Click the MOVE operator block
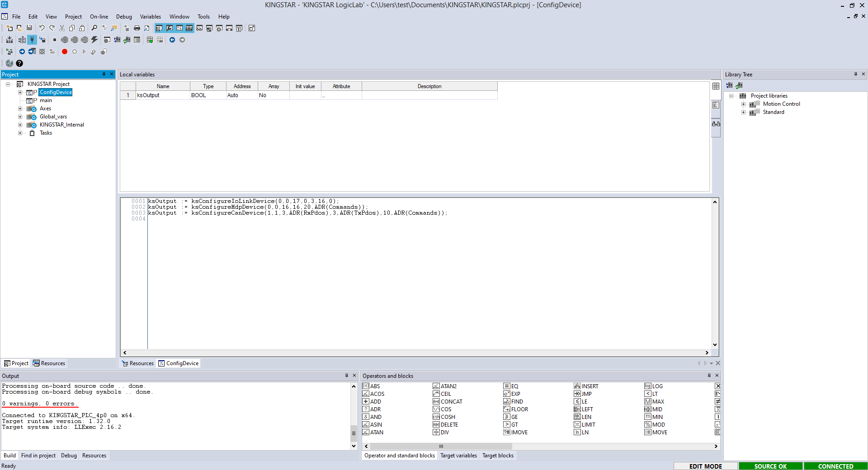This screenshot has width=868, height=470. point(656,432)
